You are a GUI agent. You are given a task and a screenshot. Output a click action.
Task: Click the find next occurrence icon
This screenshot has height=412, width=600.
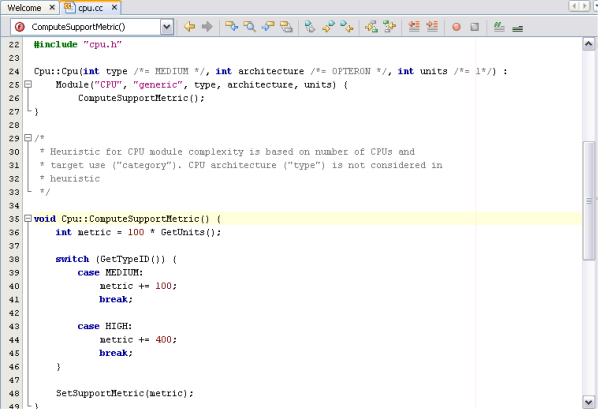pos(268,27)
